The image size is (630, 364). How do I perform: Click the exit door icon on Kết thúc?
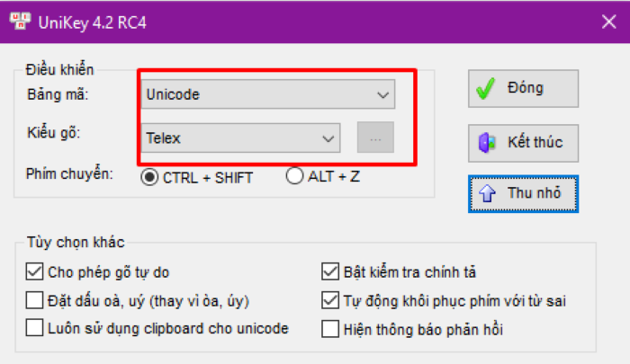tap(487, 142)
